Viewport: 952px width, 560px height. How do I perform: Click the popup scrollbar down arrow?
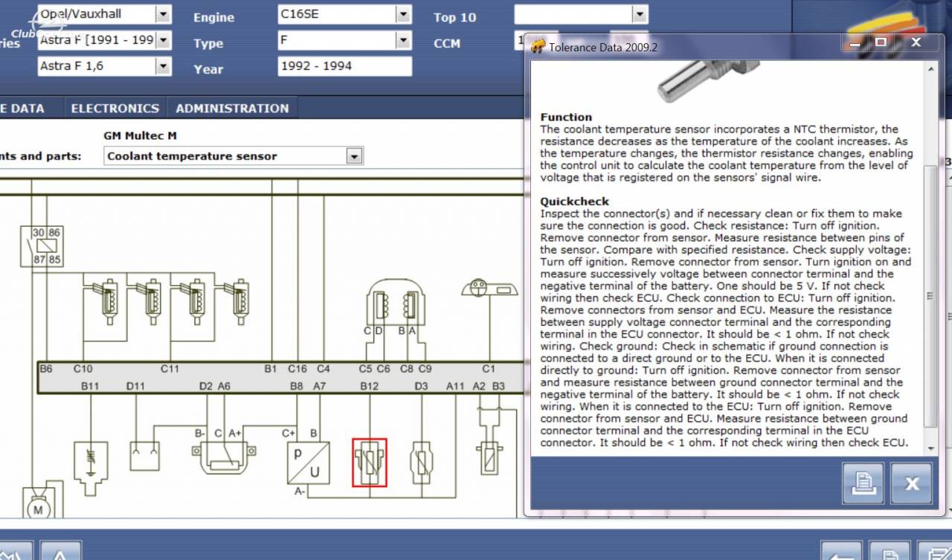[931, 448]
